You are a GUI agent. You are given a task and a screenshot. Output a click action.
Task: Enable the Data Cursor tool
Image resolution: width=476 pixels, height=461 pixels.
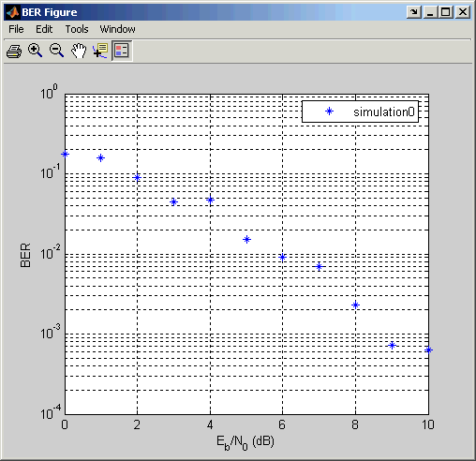tap(100, 51)
